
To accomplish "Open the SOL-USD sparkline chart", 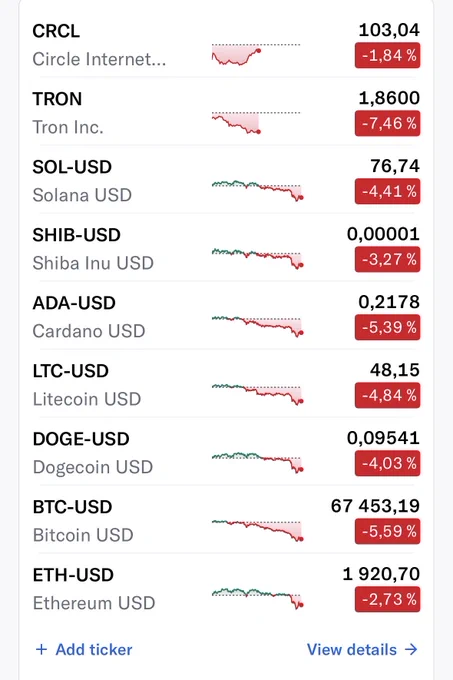I will (x=257, y=190).
